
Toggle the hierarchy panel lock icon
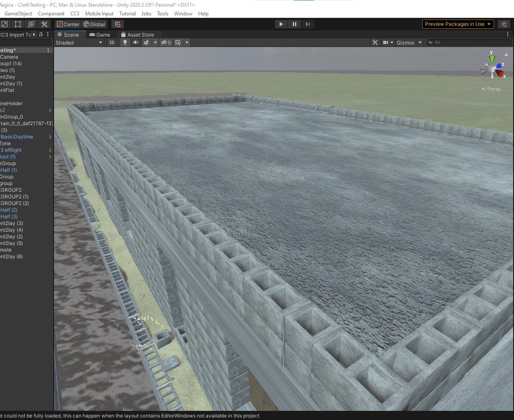[x=41, y=35]
